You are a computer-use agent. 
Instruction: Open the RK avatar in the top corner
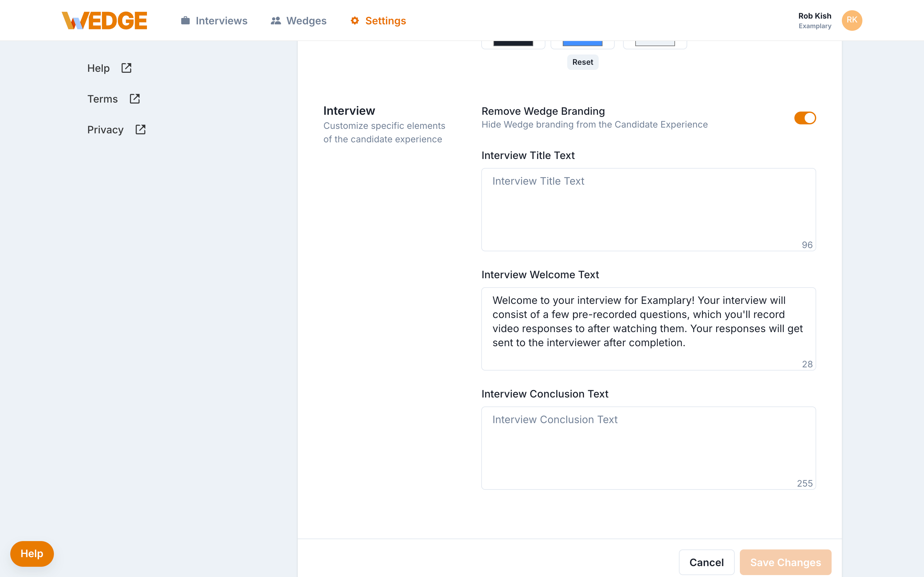[x=852, y=20]
